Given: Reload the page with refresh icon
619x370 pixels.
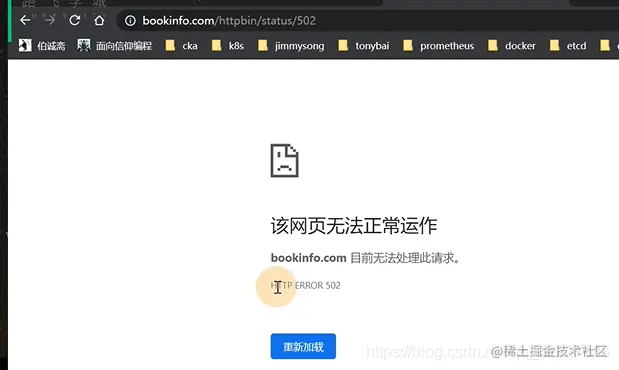Looking at the screenshot, I should pyautogui.click(x=75, y=20).
